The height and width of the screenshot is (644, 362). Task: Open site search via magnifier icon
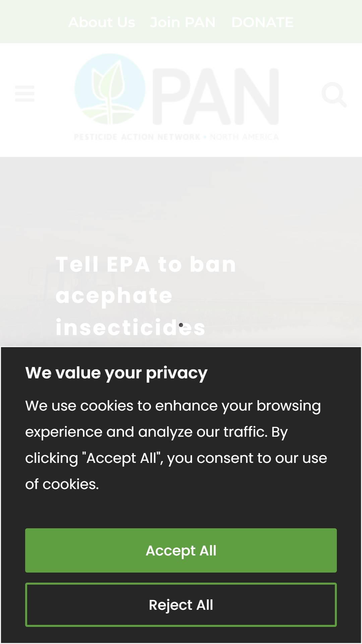[334, 95]
